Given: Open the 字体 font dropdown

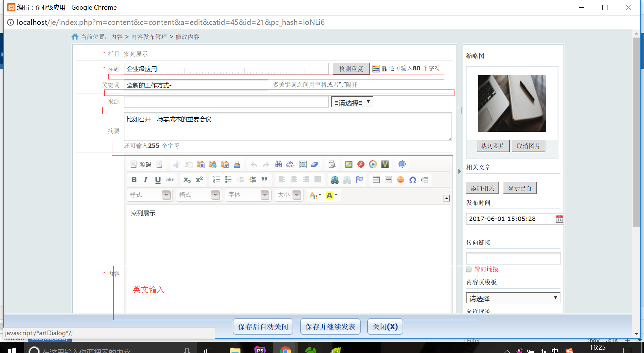Looking at the screenshot, I should pyautogui.click(x=248, y=195).
